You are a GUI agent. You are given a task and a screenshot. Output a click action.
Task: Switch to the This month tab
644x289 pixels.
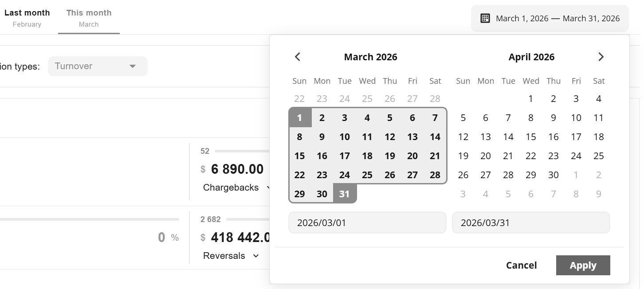(x=89, y=18)
